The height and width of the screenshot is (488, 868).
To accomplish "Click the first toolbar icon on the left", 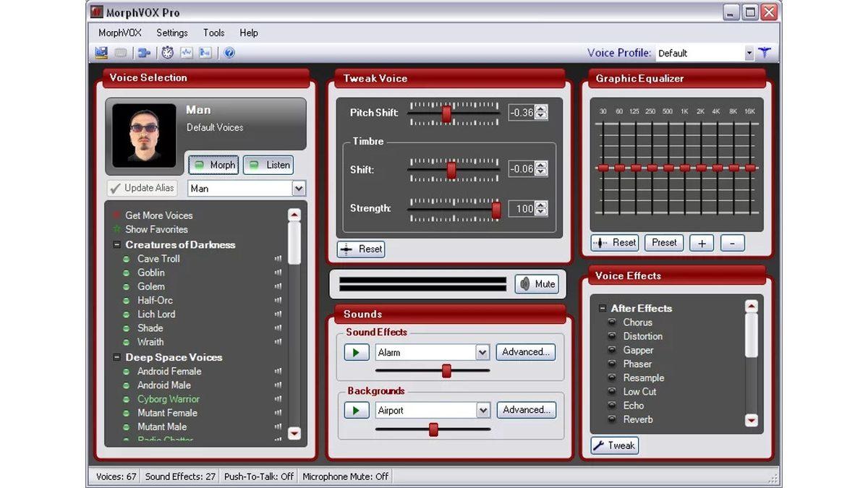I will click(101, 53).
